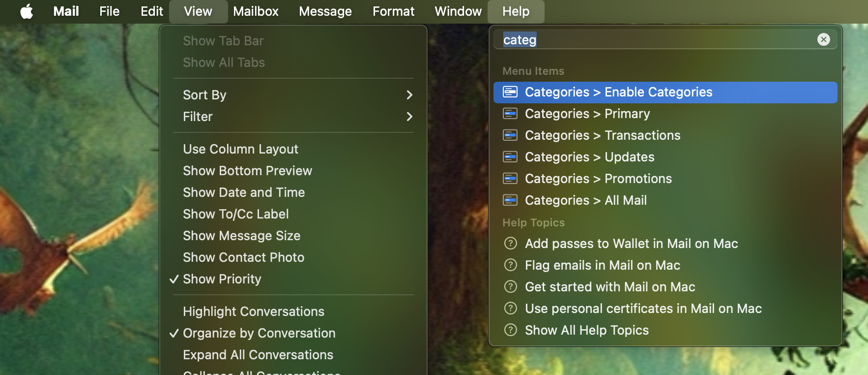This screenshot has width=868, height=375.
Task: Click the Categories Transactions result icon
Action: pyautogui.click(x=510, y=135)
